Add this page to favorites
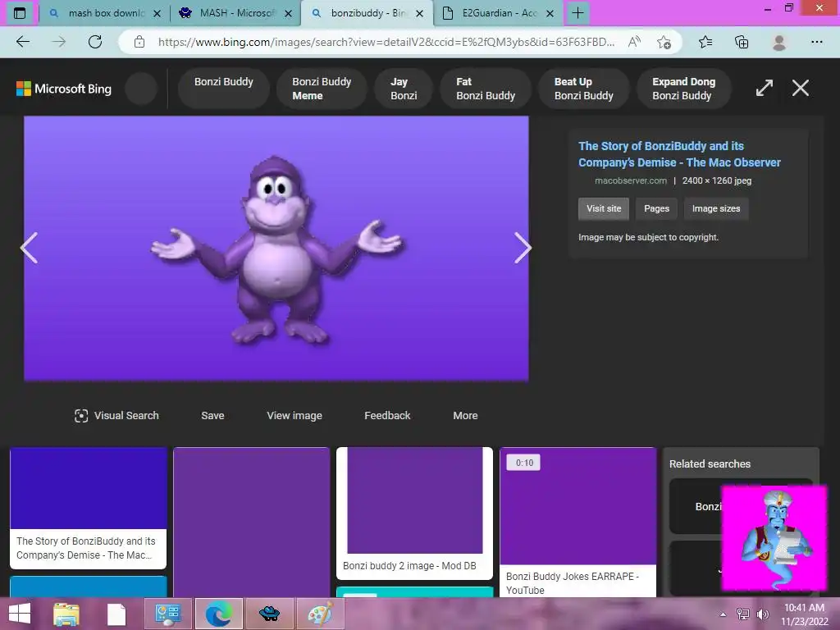Viewport: 840px width, 630px height. click(664, 42)
